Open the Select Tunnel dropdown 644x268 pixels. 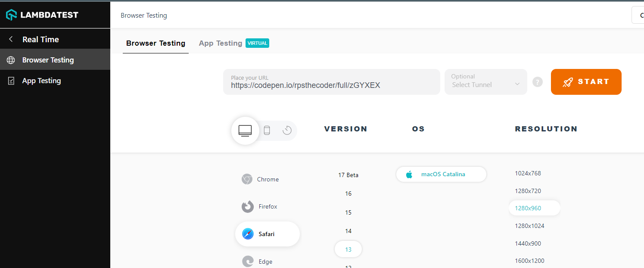coord(486,82)
